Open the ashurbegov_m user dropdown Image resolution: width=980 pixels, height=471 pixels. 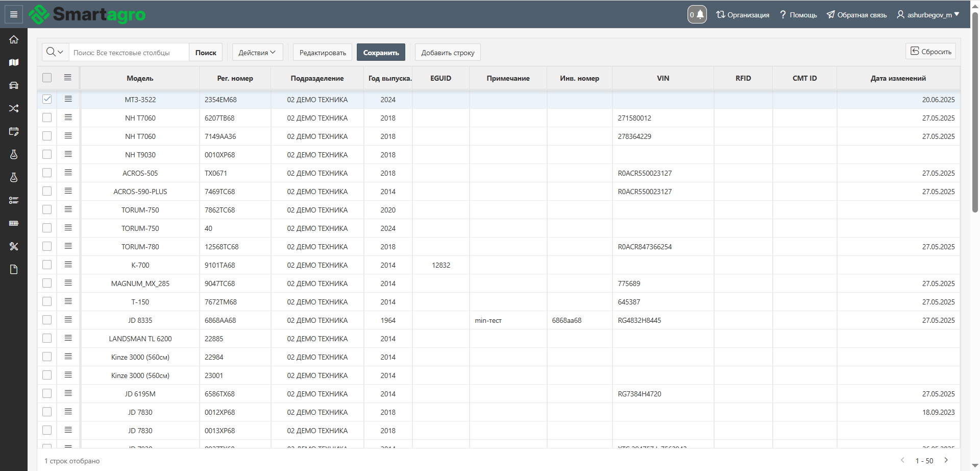[x=928, y=15]
